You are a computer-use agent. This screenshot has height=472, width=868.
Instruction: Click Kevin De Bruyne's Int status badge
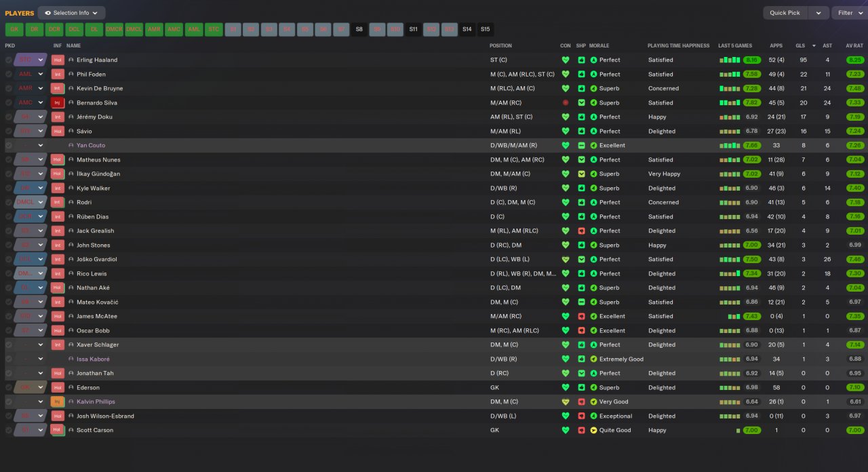tap(58, 88)
